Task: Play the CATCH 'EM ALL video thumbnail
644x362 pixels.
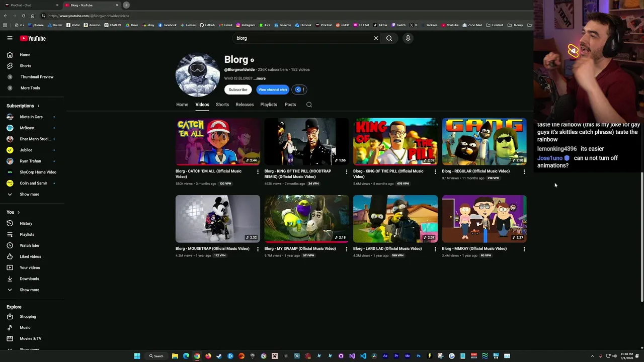Action: 218,141
